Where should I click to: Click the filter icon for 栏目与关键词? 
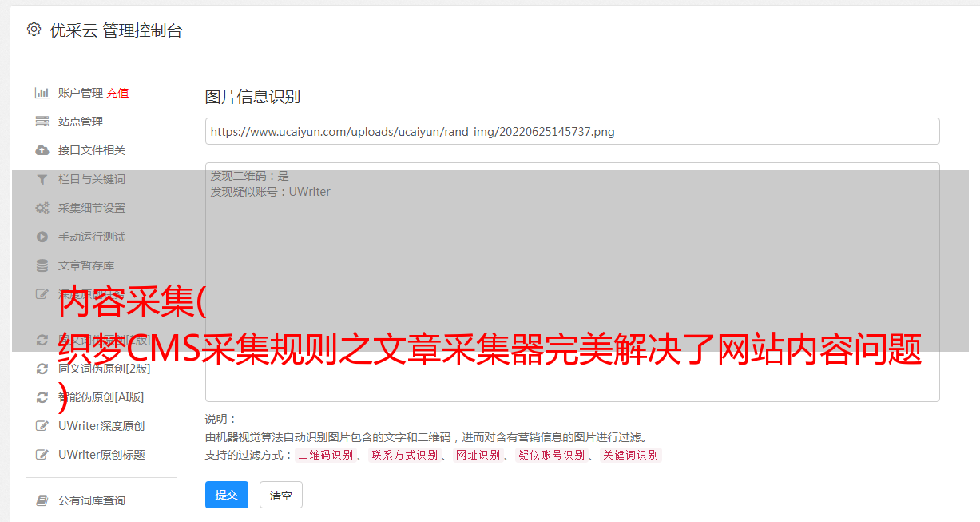tap(42, 179)
